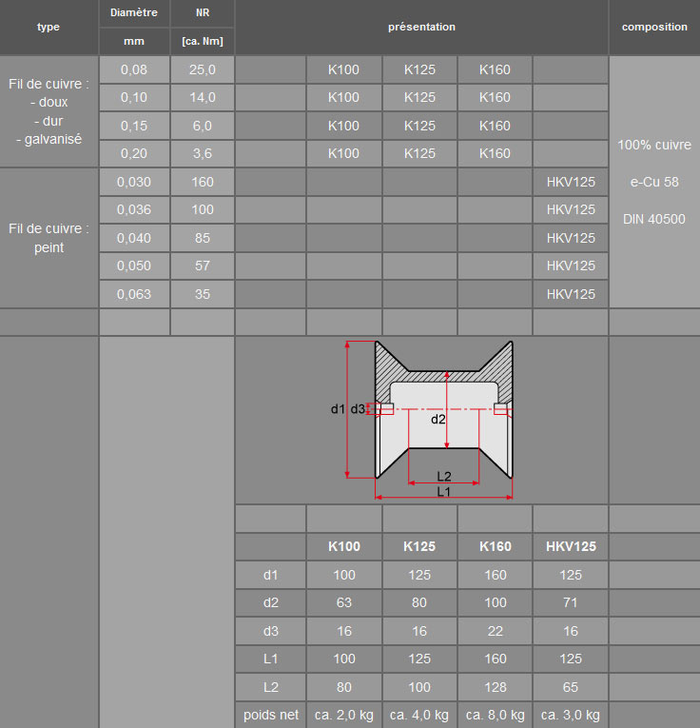700x728 pixels.
Task: Click the bold HKV125 dimensions column header
Action: 571,546
